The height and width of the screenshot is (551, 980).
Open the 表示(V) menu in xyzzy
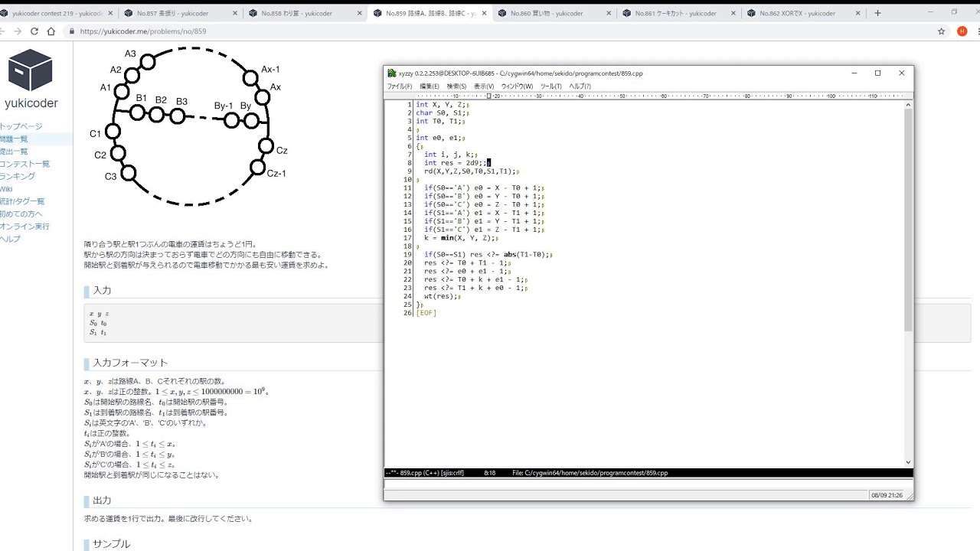point(484,86)
